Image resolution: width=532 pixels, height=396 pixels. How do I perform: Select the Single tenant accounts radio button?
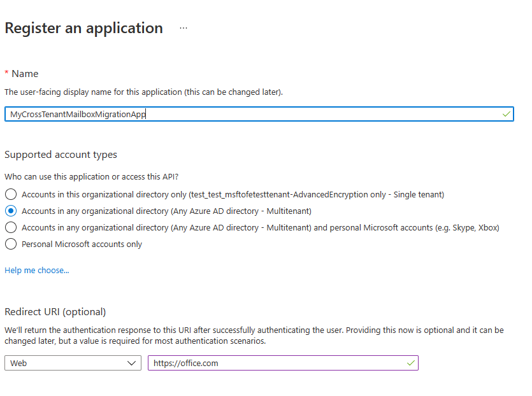click(x=10, y=194)
